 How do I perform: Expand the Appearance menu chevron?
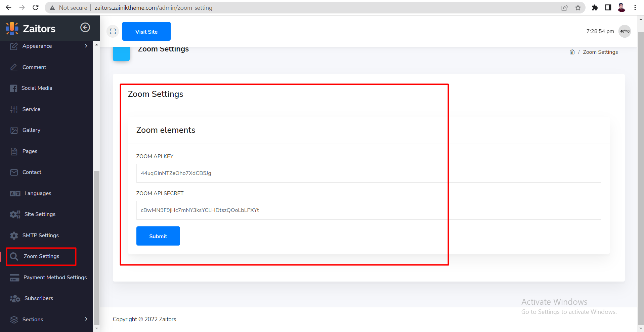[x=86, y=46]
